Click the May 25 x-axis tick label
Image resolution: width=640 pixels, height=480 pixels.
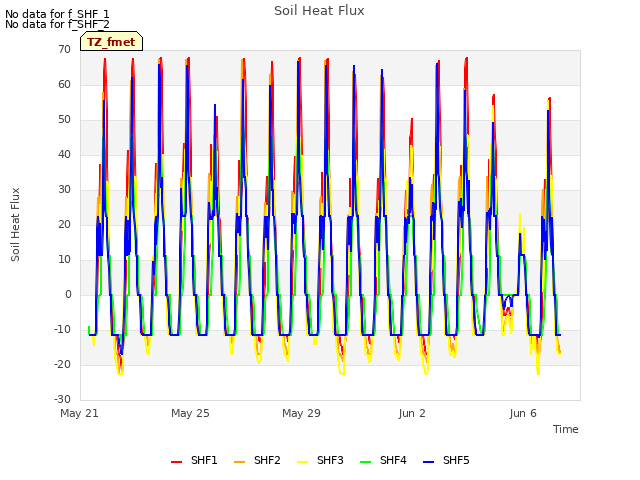[x=190, y=413]
